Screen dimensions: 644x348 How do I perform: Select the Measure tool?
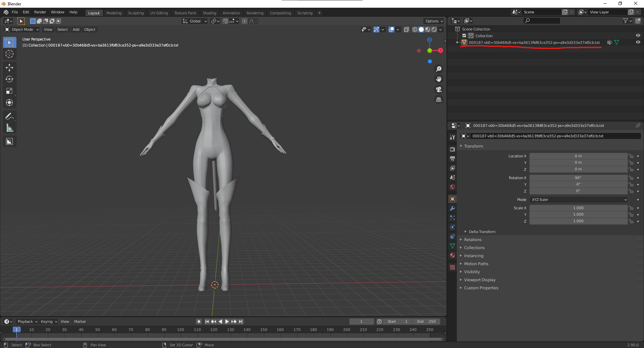(x=9, y=128)
